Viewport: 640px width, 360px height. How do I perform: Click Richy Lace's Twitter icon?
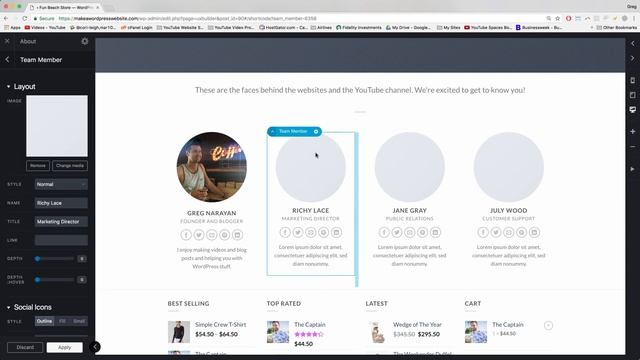pyautogui.click(x=298, y=232)
